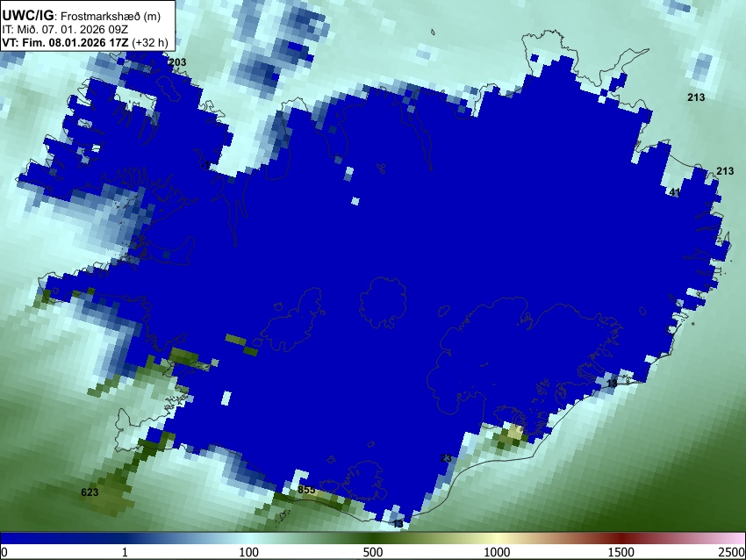Click the 623 value label offshore
This screenshot has height=560, width=746.
coord(90,492)
